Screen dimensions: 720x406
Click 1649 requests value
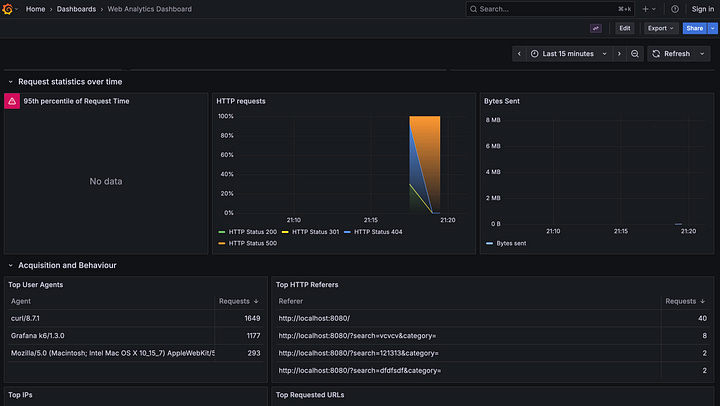coord(252,318)
